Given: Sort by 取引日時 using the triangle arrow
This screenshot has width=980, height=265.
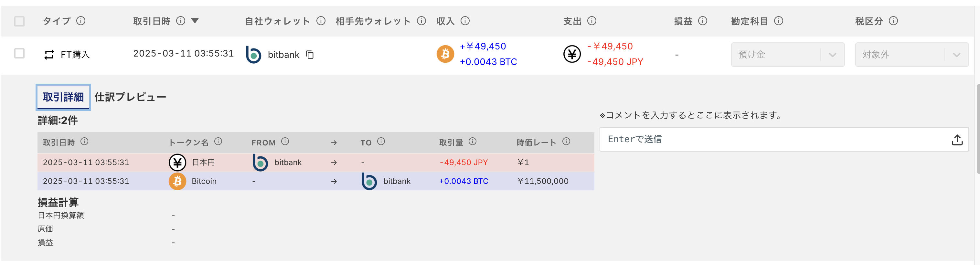Looking at the screenshot, I should [x=195, y=21].
